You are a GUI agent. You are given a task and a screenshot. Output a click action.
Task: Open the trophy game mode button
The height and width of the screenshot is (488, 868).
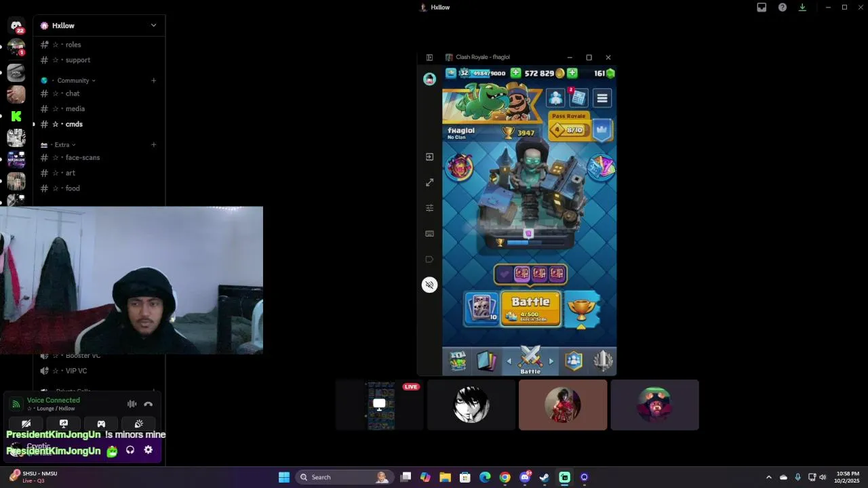tap(582, 310)
